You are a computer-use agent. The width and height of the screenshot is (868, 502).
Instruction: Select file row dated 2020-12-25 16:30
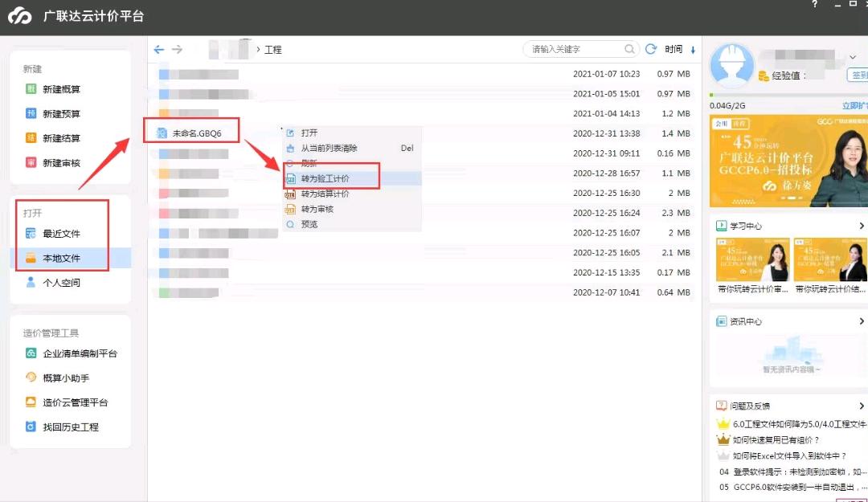click(424, 193)
